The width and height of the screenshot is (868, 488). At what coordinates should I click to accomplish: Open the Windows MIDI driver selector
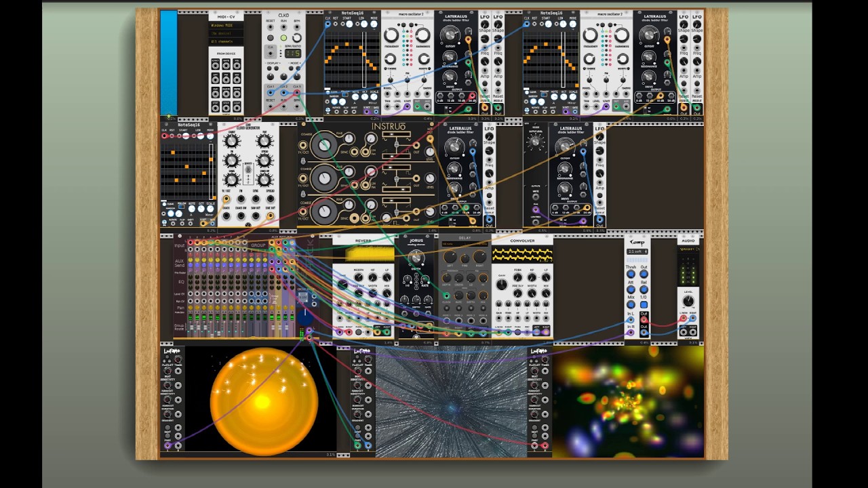click(226, 26)
